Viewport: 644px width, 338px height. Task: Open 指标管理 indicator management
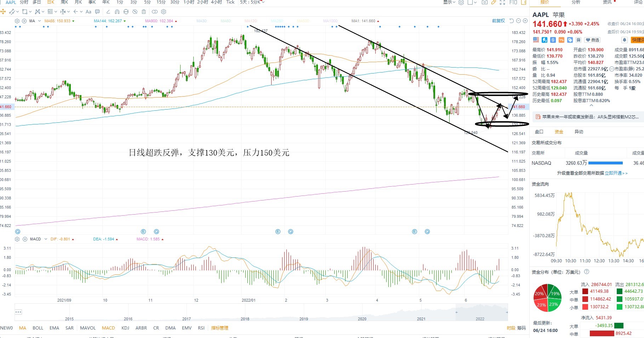click(x=220, y=328)
